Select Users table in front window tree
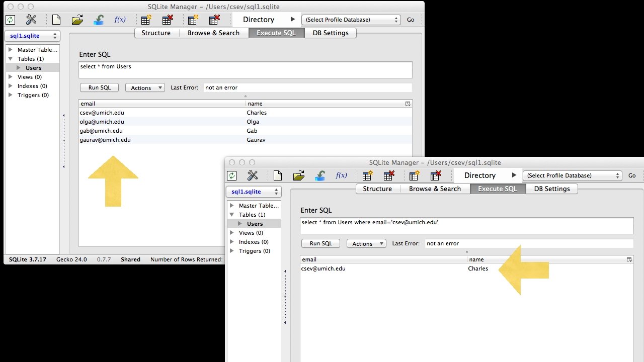644x362 pixels. point(255,224)
